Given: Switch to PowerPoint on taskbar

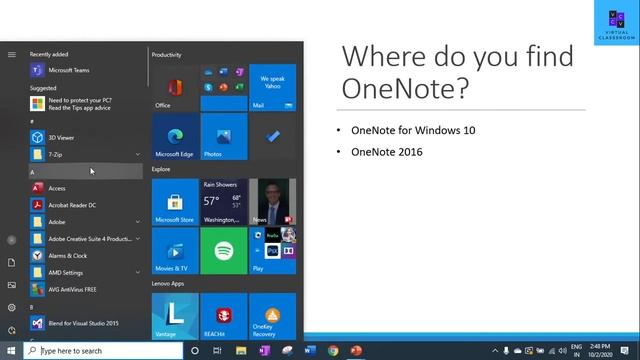Looking at the screenshot, I should pos(356,351).
